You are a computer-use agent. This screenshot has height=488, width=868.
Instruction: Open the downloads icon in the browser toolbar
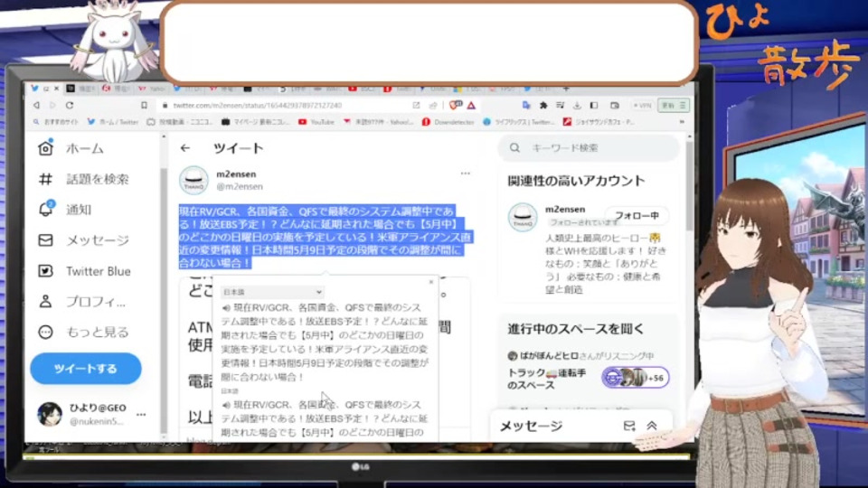point(577,105)
